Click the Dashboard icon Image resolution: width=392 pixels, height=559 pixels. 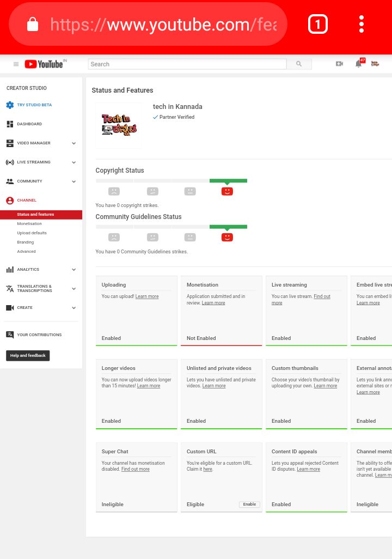tap(10, 124)
